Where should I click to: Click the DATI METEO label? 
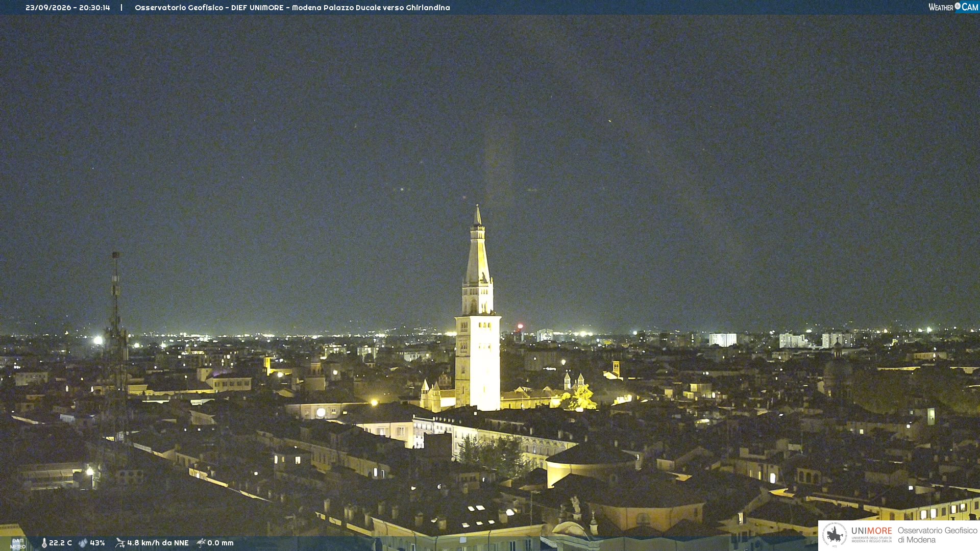(18, 544)
